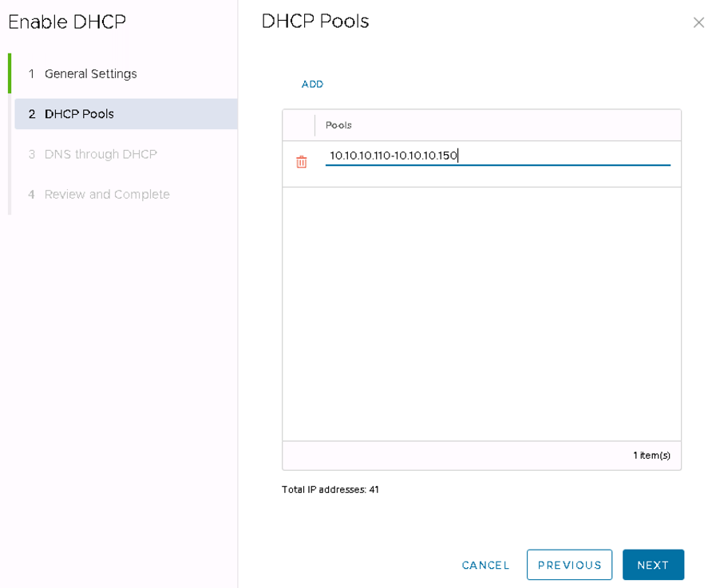Jump to the Review and Complete step
This screenshot has width=712, height=588.
pyautogui.click(x=107, y=195)
